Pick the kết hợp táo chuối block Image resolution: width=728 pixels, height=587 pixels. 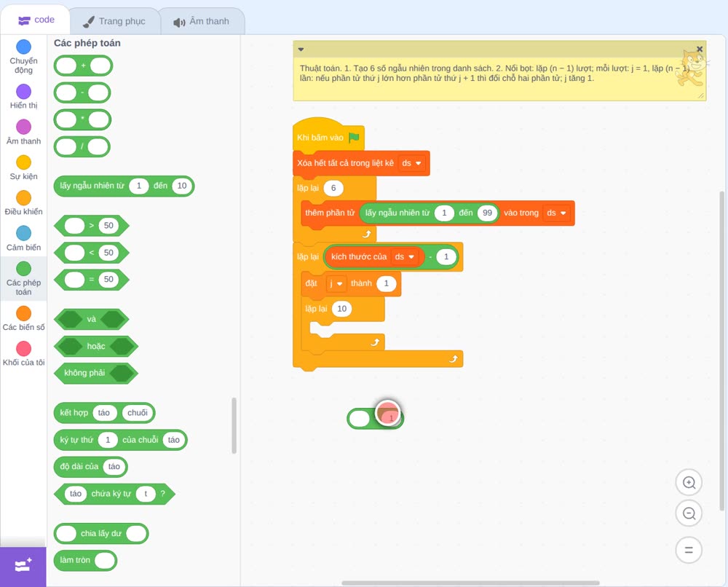(104, 413)
